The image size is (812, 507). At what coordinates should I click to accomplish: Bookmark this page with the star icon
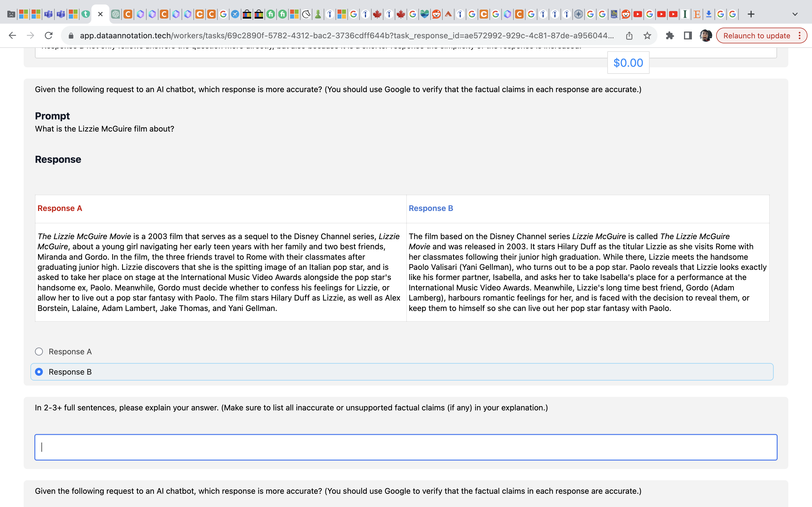point(647,35)
